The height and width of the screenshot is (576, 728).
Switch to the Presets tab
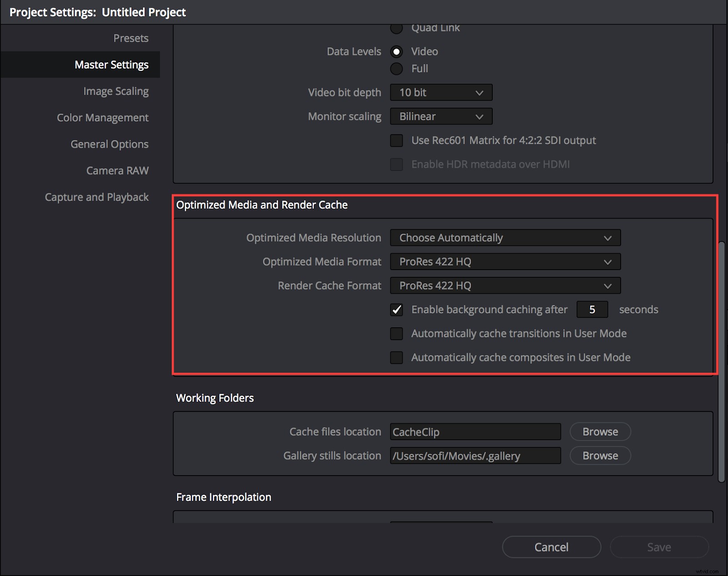coord(131,38)
